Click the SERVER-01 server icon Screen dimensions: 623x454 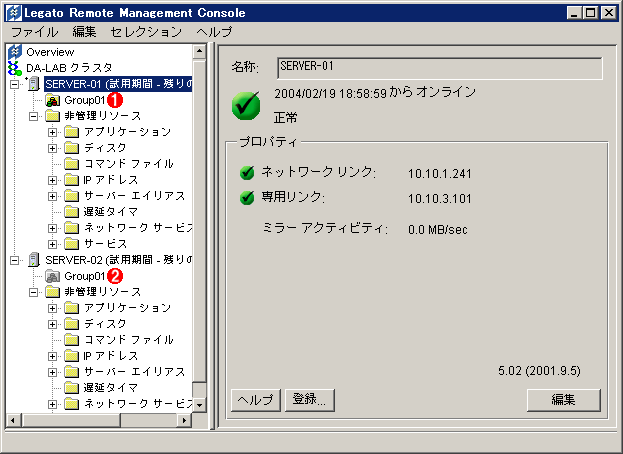(x=34, y=84)
